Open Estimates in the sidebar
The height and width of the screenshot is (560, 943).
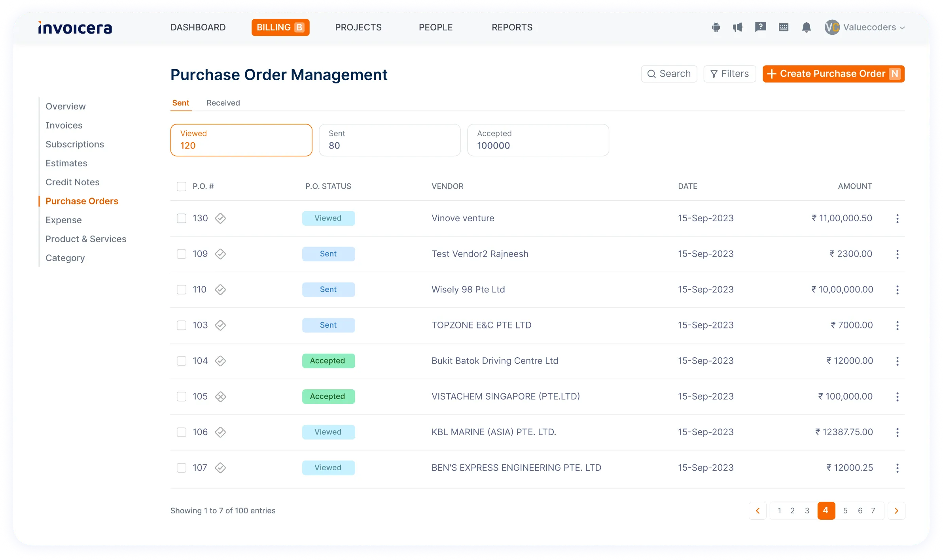click(x=66, y=163)
